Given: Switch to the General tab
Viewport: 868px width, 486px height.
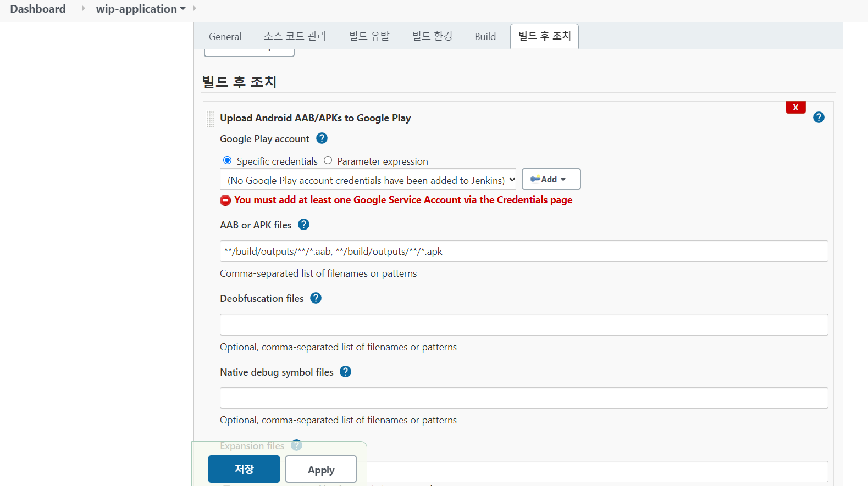Looking at the screenshot, I should [225, 36].
